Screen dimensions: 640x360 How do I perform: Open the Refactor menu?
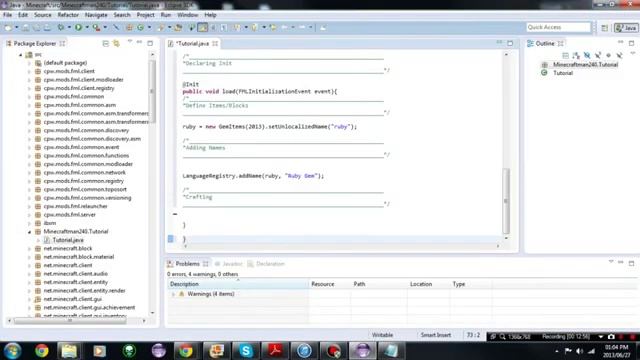(68, 15)
